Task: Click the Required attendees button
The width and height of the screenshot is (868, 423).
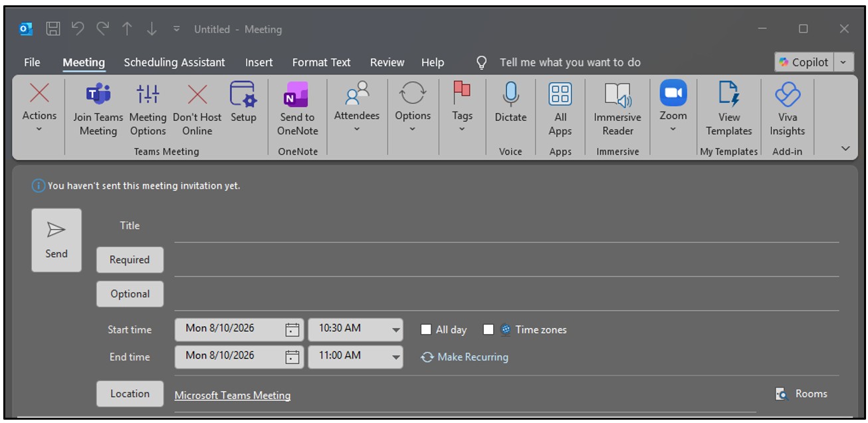Action: [x=130, y=260]
